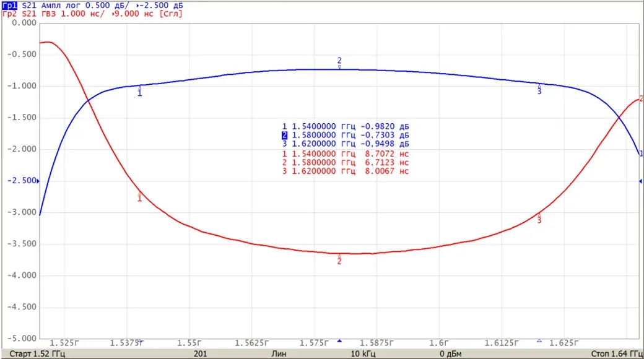Click the marker row reading -0.7303 дБ
The width and height of the screenshot is (644, 359).
click(346, 135)
